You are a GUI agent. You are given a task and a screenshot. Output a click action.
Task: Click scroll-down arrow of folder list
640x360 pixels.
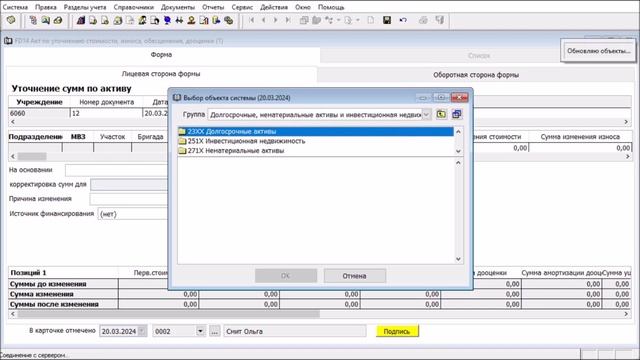coord(458,151)
